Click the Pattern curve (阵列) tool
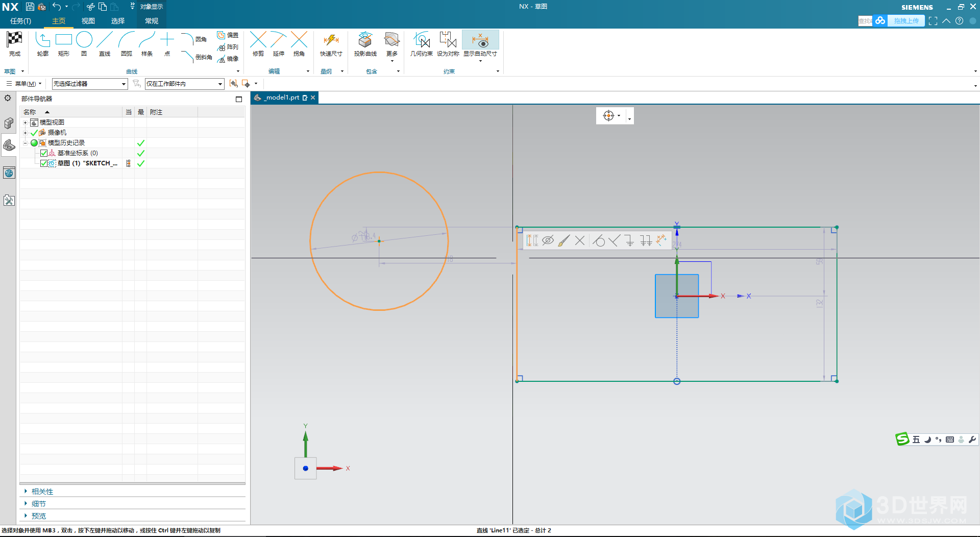 (228, 47)
